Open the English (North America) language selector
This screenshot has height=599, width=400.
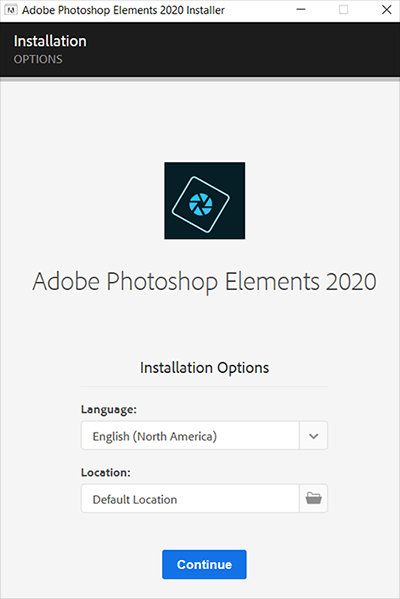point(204,435)
